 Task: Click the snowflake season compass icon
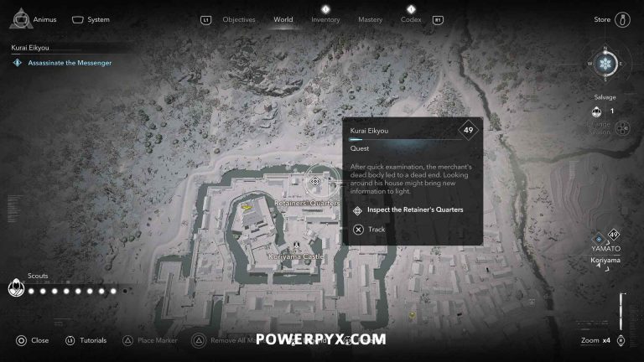click(x=605, y=64)
